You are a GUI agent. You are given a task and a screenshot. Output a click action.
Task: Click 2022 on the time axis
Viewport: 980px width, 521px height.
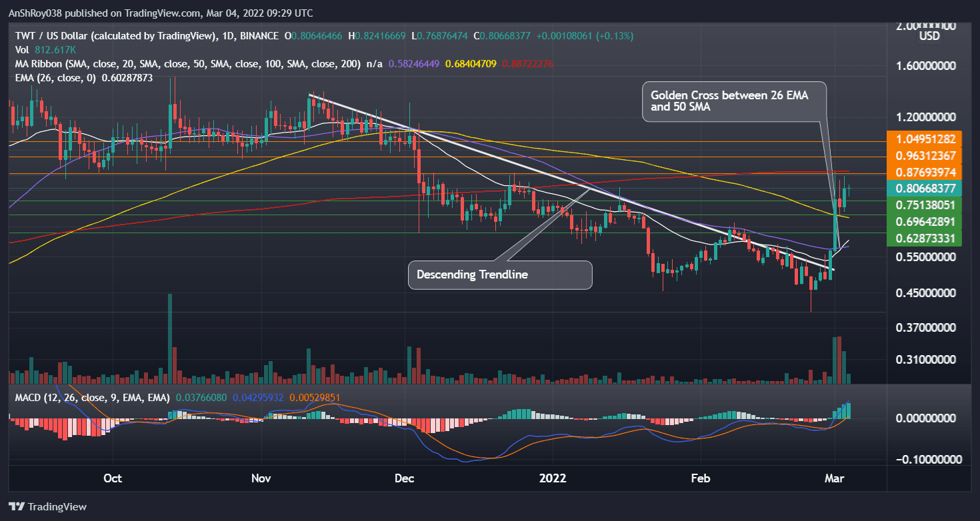(x=553, y=478)
